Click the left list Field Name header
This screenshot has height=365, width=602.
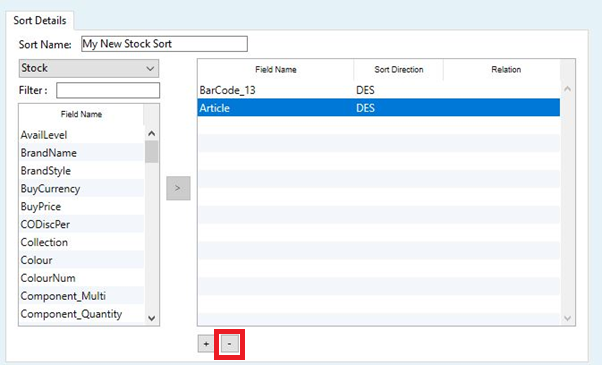click(x=81, y=114)
